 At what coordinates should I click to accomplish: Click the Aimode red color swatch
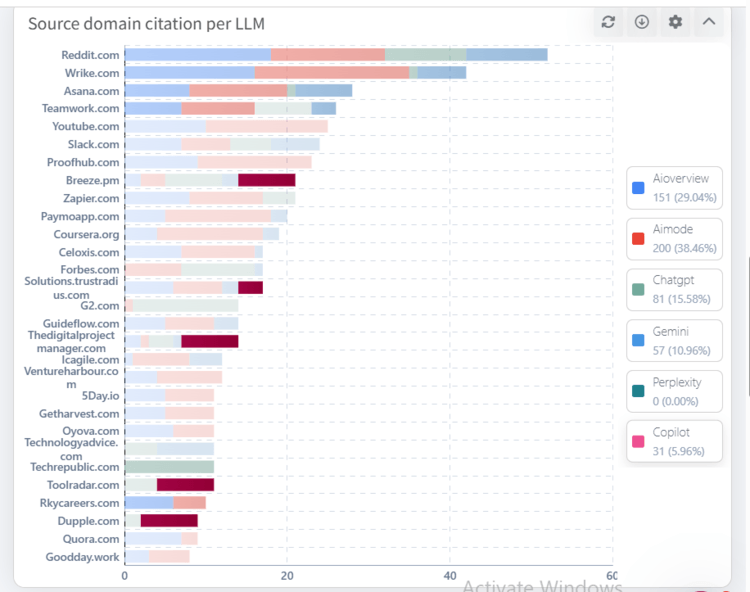coord(638,239)
